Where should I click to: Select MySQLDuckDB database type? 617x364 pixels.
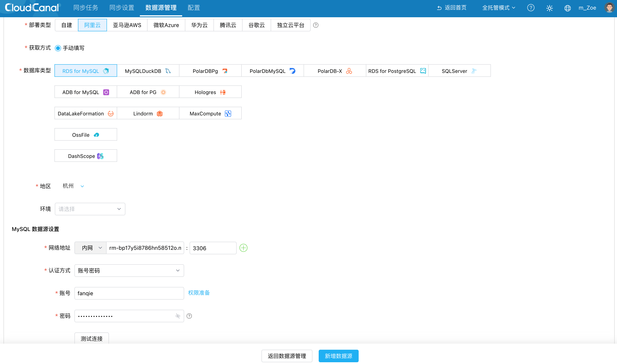(148, 71)
